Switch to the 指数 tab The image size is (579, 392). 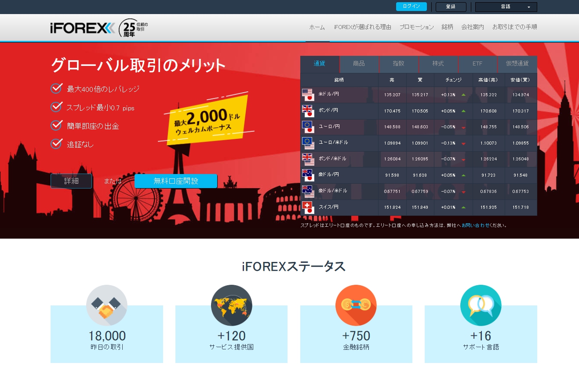point(398,64)
